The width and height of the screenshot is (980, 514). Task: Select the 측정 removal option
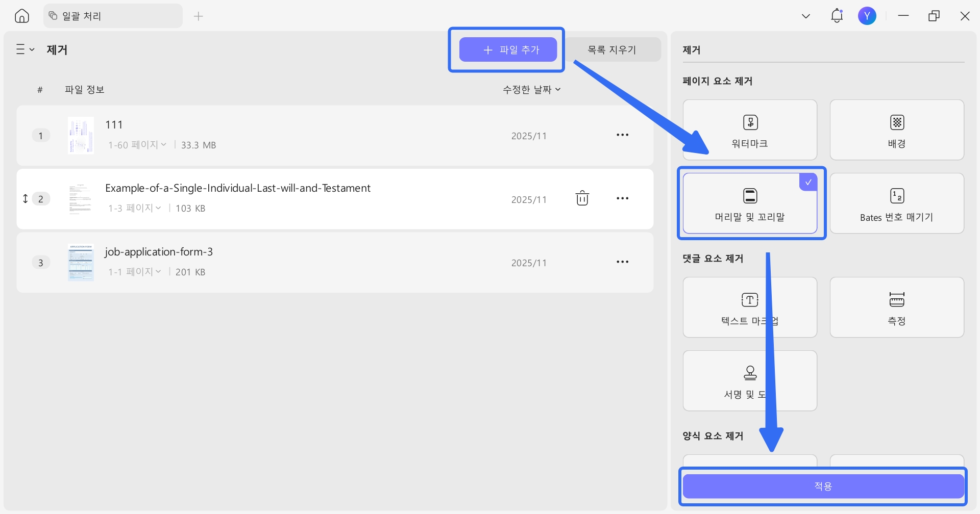pos(897,307)
